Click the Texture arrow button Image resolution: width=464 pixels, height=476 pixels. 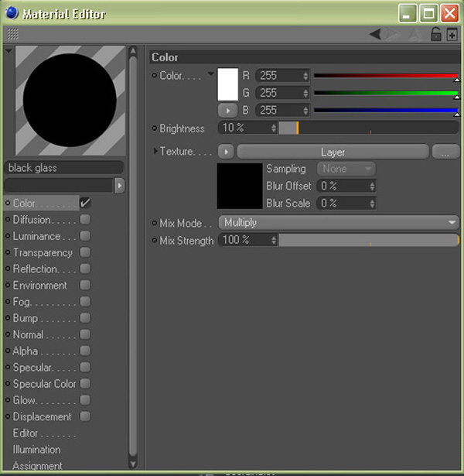(x=226, y=152)
